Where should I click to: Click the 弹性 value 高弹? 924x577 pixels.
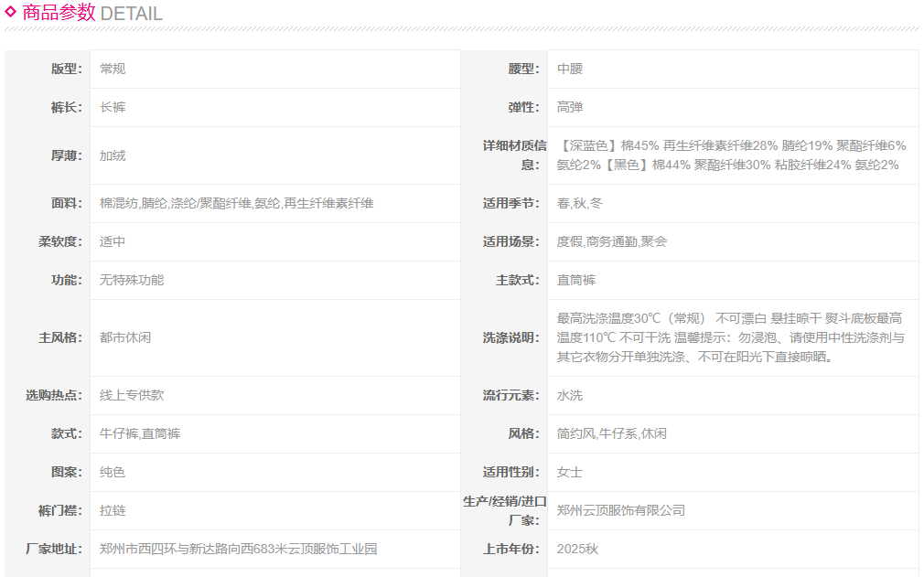(x=570, y=107)
